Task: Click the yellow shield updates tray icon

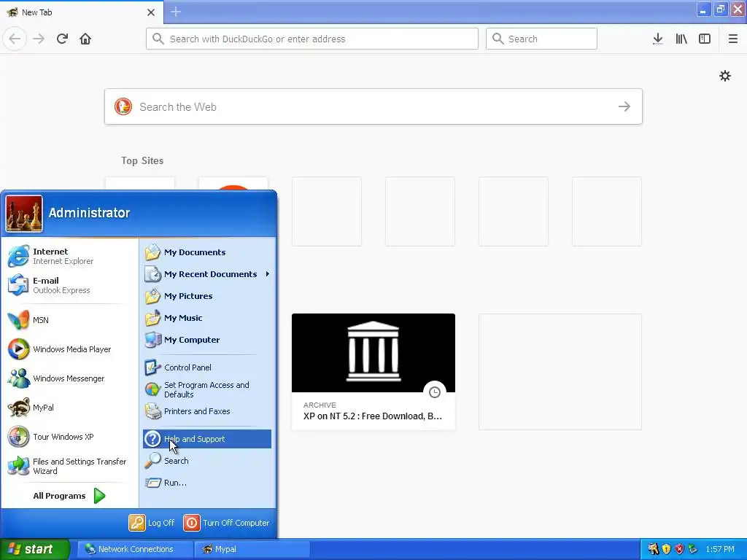Action: (x=666, y=549)
